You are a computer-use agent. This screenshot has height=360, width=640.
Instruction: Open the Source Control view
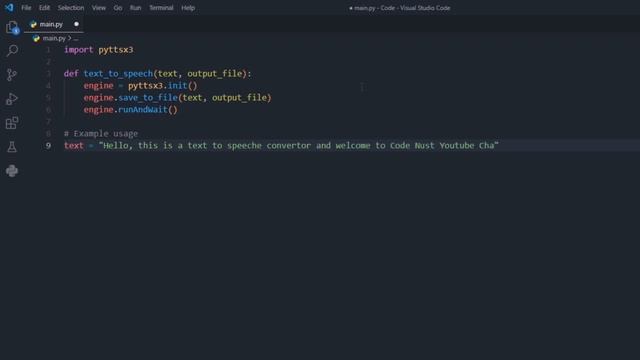pos(12,75)
